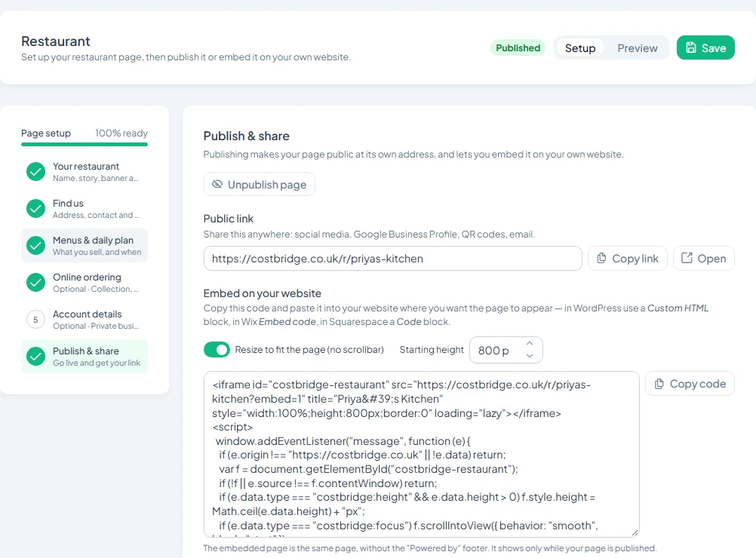Screen dimensions: 756x558
Task: Click the external-link icon beside Open
Action: [687, 258]
